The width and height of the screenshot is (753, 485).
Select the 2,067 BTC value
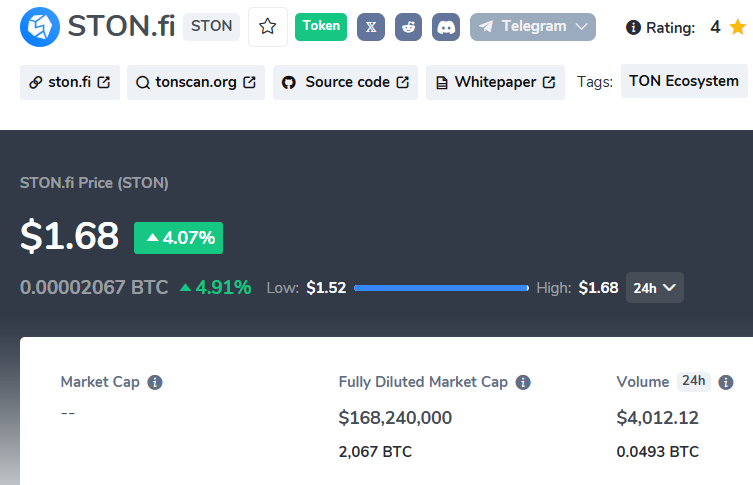[375, 452]
